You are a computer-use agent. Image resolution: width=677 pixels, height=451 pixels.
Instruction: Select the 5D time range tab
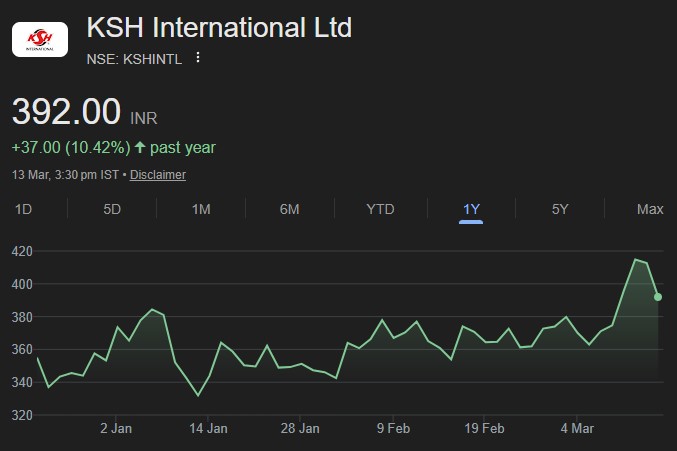112,209
